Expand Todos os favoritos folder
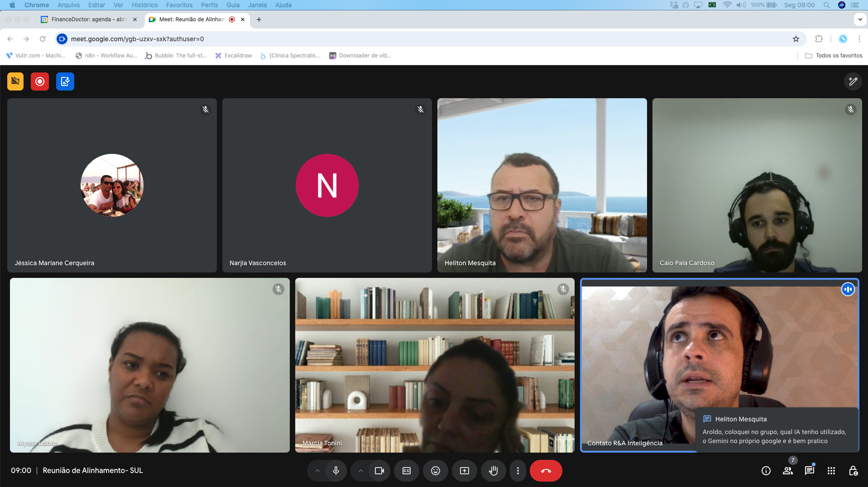The width and height of the screenshot is (868, 487). pyautogui.click(x=834, y=56)
